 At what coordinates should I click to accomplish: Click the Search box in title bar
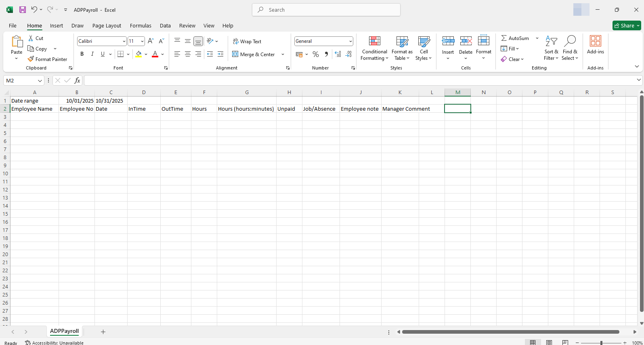326,10
